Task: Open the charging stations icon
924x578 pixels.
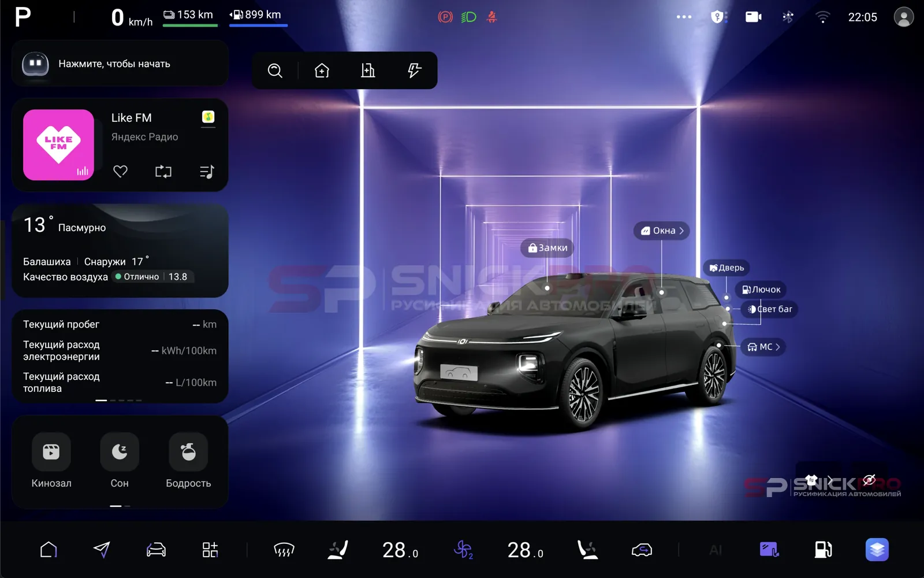Action: [x=414, y=71]
